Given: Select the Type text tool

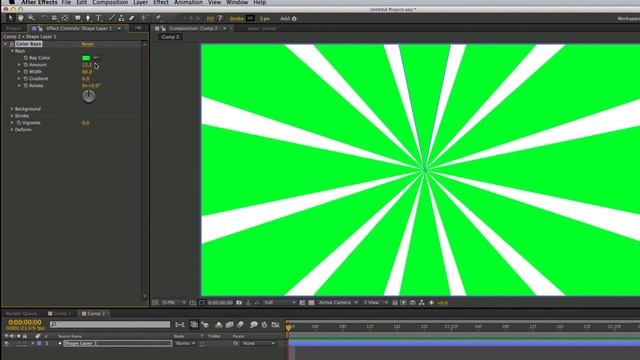Looking at the screenshot, I should 98,18.
